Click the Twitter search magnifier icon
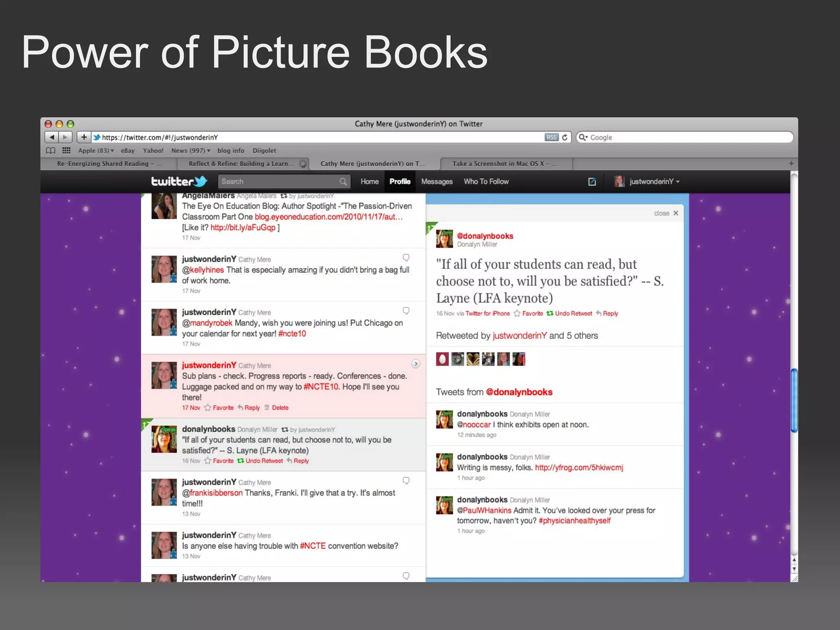Viewport: 840px width, 630px height. 343,181
